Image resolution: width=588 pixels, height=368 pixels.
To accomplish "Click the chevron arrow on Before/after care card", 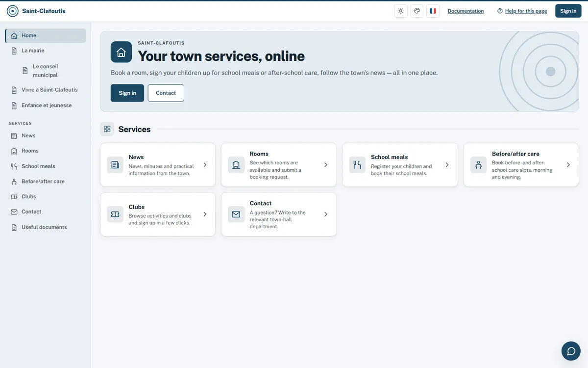I will pos(568,165).
